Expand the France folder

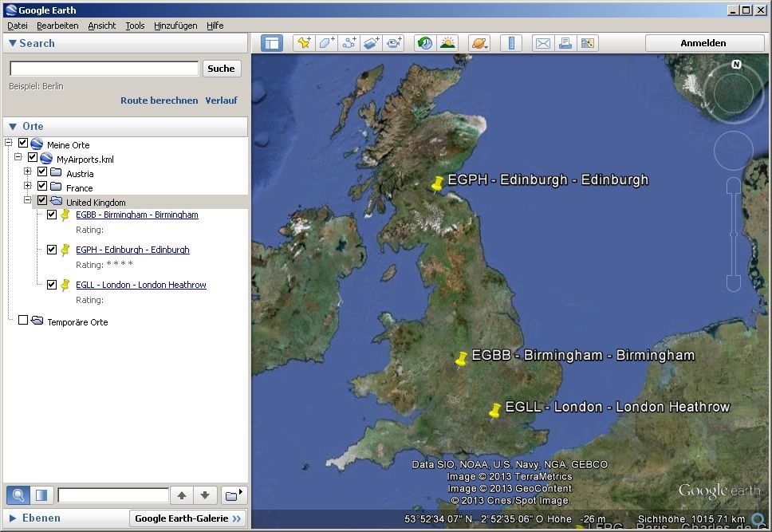[x=28, y=186]
